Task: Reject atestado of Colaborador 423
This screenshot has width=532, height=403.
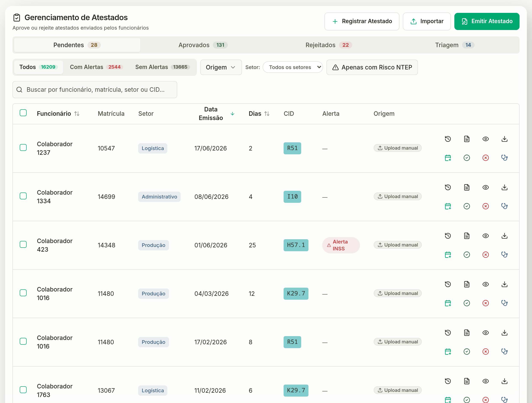Action: tap(485, 255)
